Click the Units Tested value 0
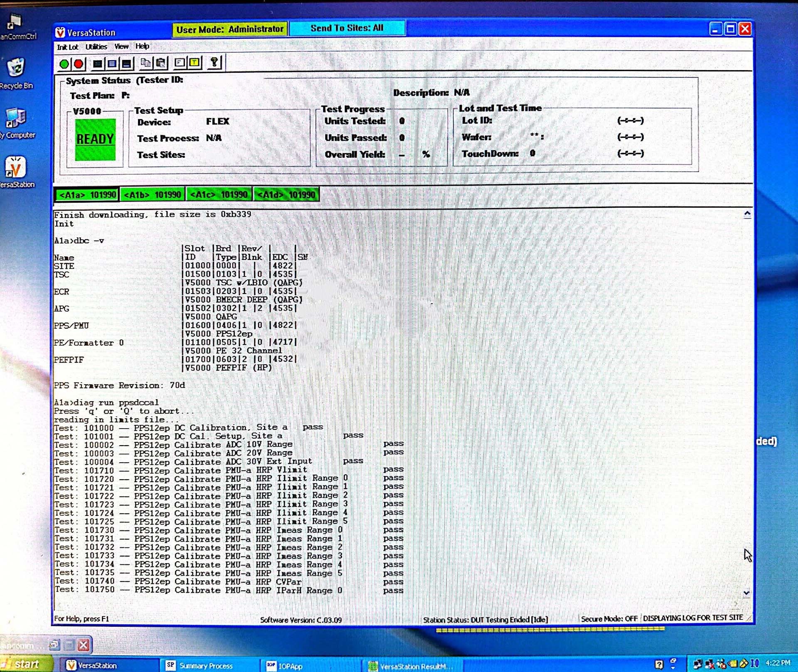 pyautogui.click(x=402, y=121)
